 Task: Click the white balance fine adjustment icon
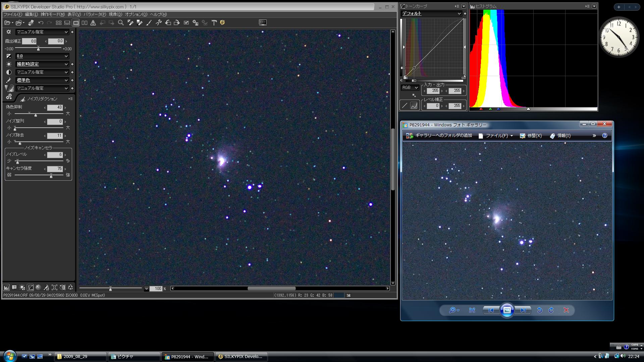coord(22,288)
